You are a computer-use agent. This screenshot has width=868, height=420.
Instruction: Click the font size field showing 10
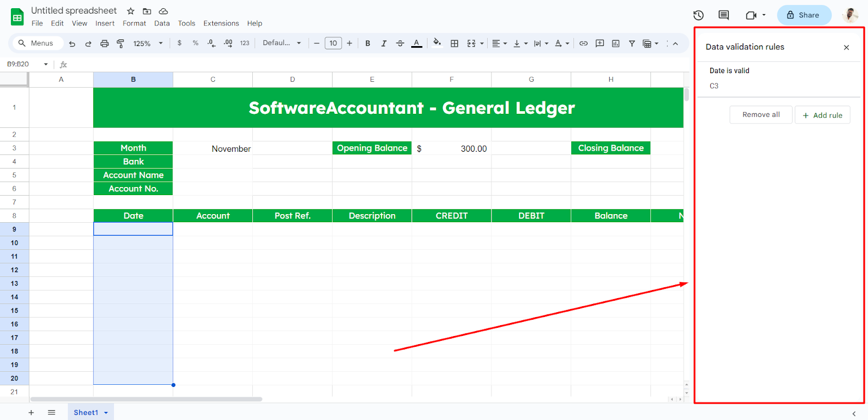click(x=333, y=43)
